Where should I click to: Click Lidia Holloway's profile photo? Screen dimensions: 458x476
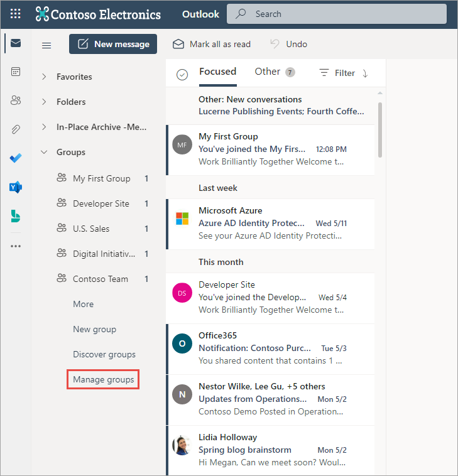pyautogui.click(x=182, y=445)
